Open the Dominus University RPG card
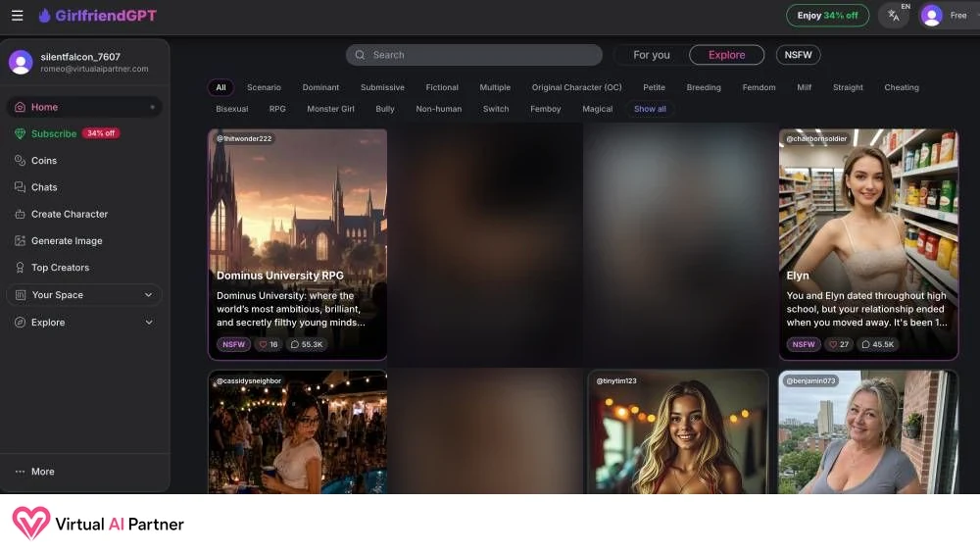The image size is (980, 554). [x=298, y=244]
